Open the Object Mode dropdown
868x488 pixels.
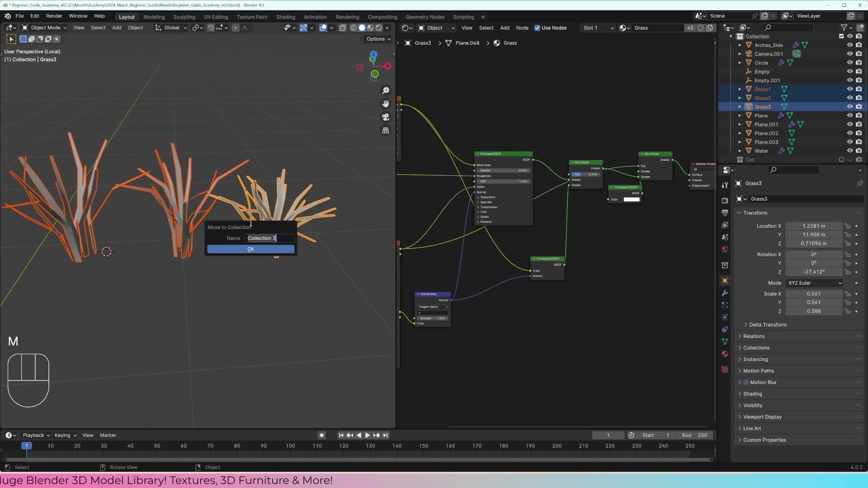(44, 28)
